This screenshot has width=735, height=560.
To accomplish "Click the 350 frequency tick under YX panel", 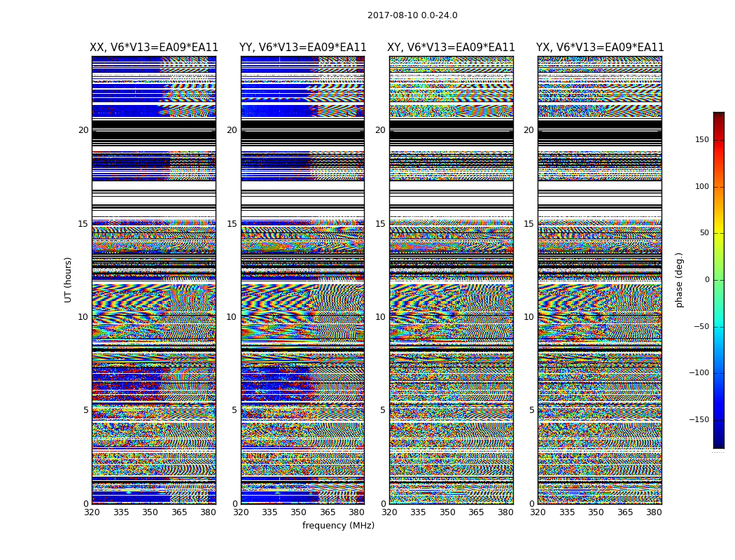I will pyautogui.click(x=596, y=512).
